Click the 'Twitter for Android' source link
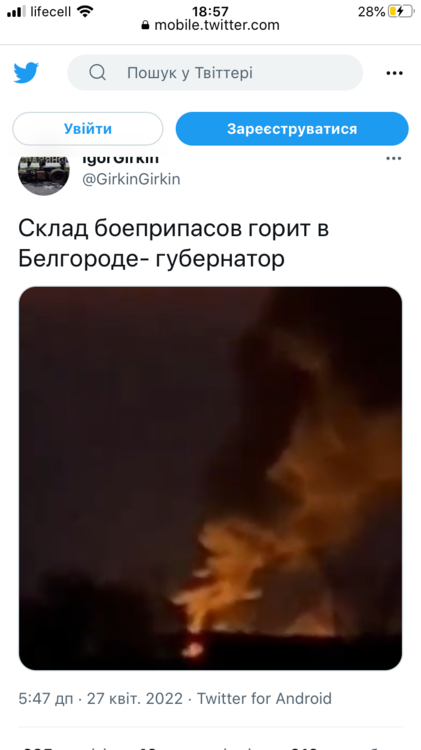This screenshot has width=421, height=750. (x=265, y=698)
